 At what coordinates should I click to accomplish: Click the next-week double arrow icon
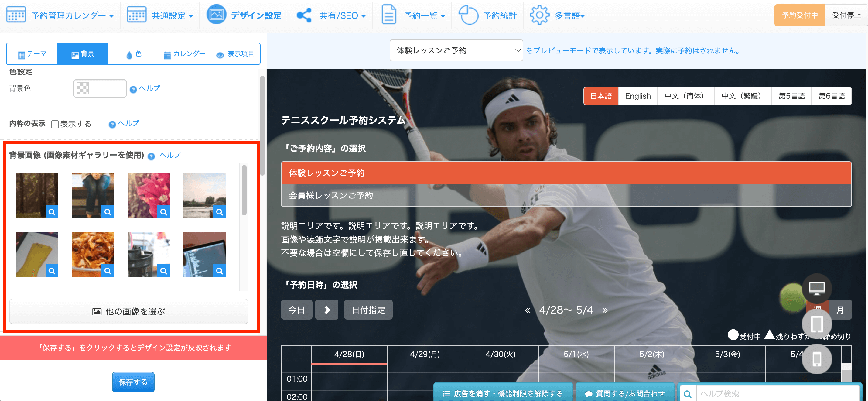605,310
